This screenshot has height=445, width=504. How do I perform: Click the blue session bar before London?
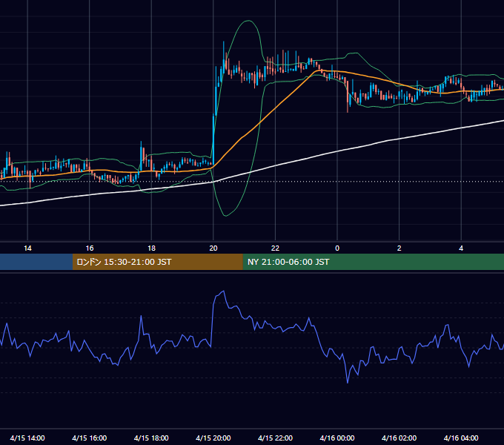(36, 262)
